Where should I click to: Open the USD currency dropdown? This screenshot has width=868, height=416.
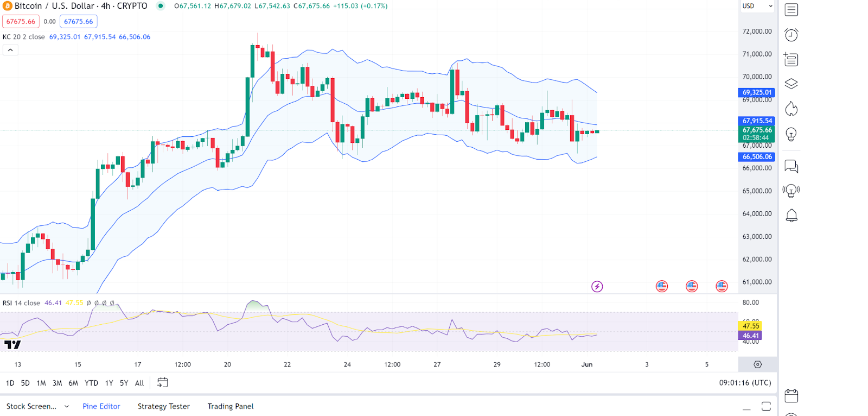(x=757, y=6)
